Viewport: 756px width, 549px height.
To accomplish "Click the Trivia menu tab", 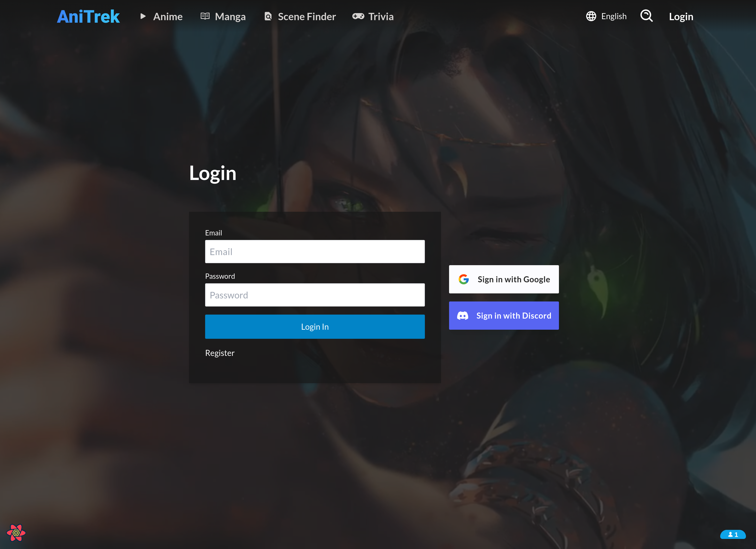I will point(381,16).
